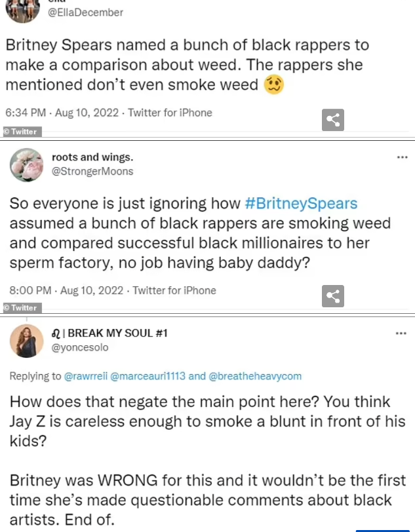Click the 8:00 PM Aug 10 timestamp
Screen dimensions: 415x532
pyautogui.click(x=64, y=290)
